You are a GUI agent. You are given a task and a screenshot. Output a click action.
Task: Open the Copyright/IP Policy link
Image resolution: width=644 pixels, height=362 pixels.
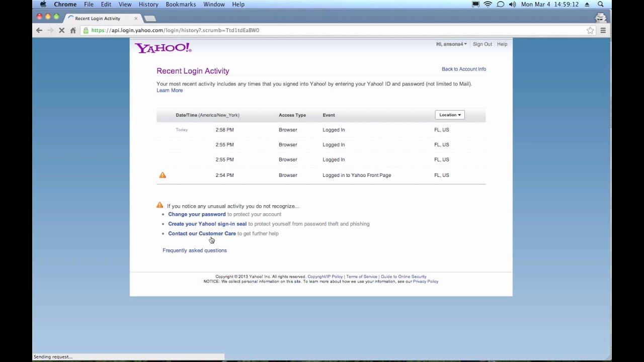click(325, 277)
